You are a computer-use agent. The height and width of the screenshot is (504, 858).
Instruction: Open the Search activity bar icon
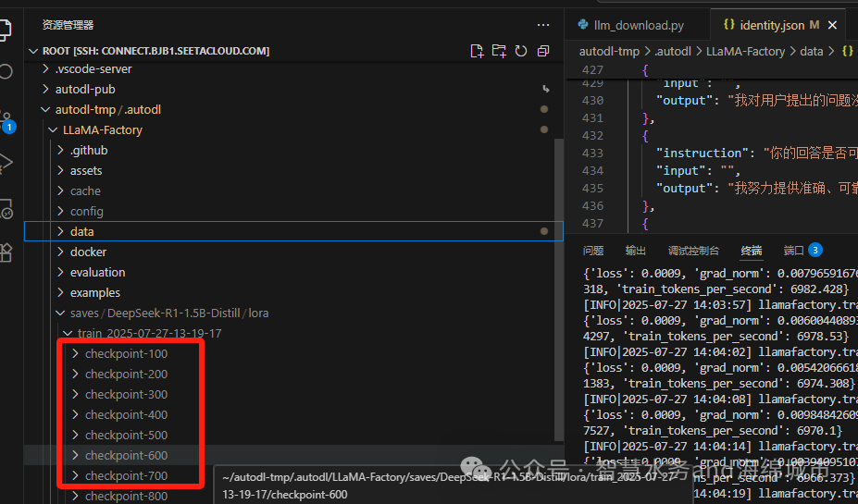tap(5, 71)
